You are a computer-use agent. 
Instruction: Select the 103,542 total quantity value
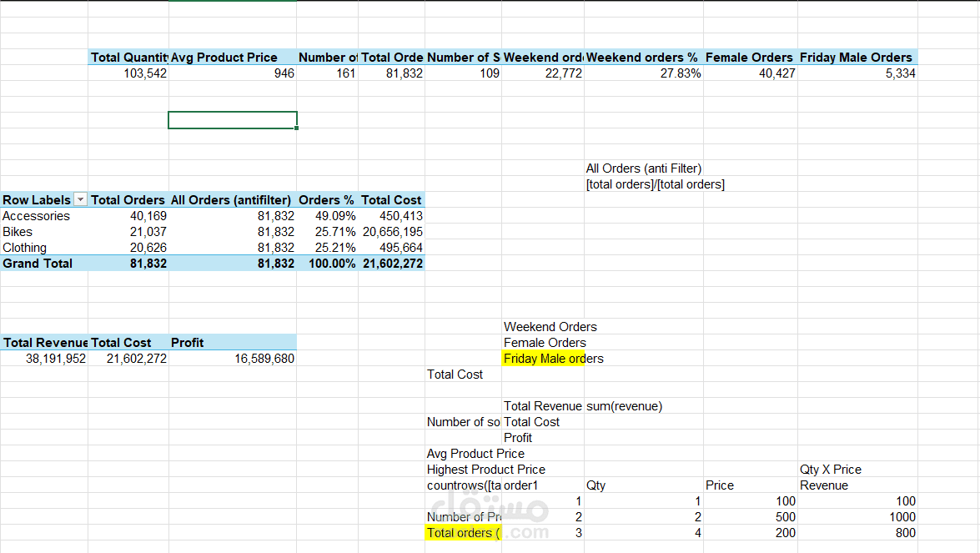click(128, 73)
